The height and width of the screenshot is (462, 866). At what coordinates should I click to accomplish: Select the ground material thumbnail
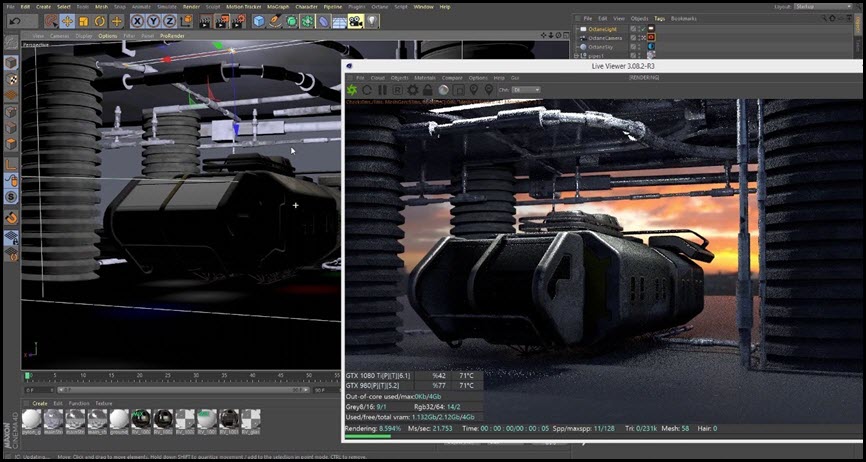pyautogui.click(x=119, y=422)
